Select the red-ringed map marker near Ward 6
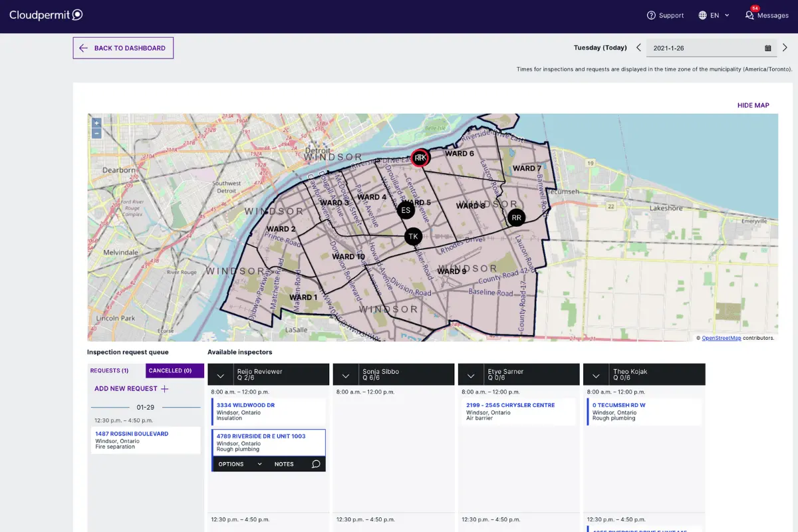 pyautogui.click(x=420, y=158)
